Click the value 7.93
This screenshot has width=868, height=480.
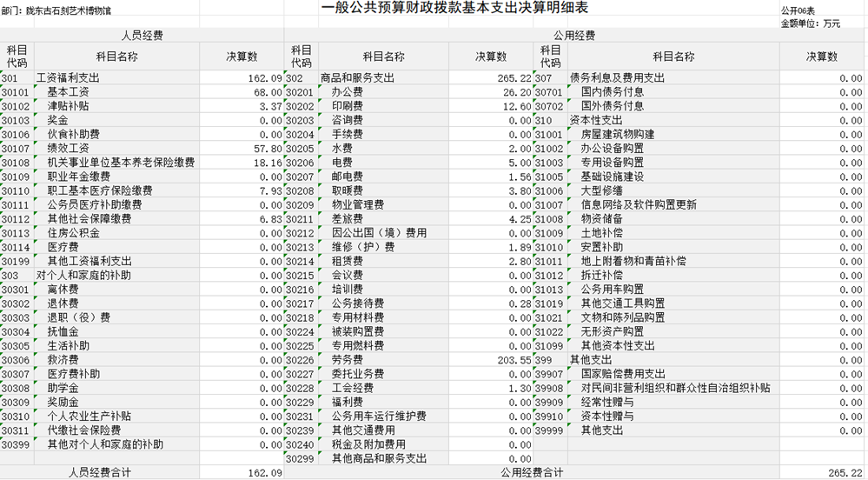pyautogui.click(x=242, y=190)
